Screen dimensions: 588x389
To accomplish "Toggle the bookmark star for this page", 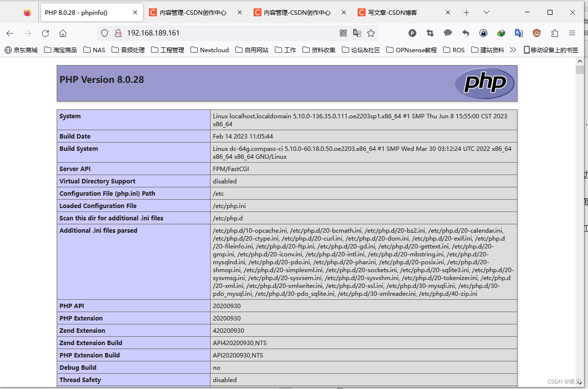I will coord(371,33).
